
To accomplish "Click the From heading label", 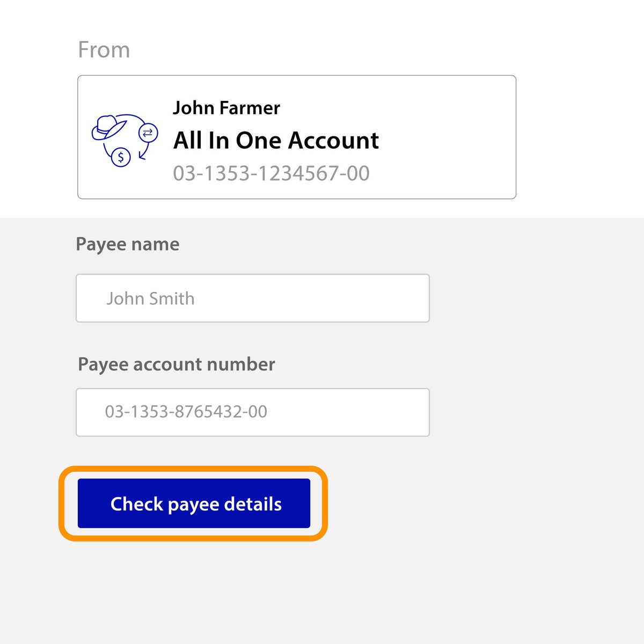I will [104, 49].
